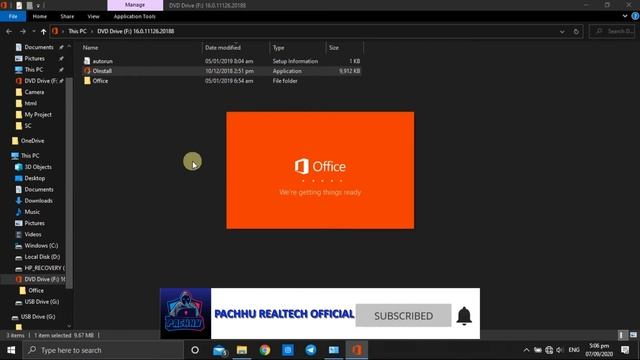640x360 pixels.
Task: Select the Office folder in file list
Action: [x=100, y=81]
